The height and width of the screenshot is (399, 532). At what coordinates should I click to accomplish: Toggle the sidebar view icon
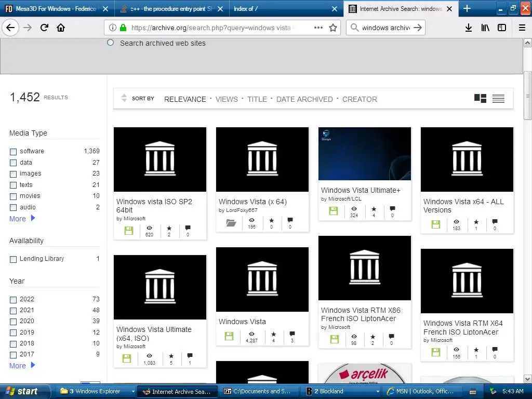point(502,28)
